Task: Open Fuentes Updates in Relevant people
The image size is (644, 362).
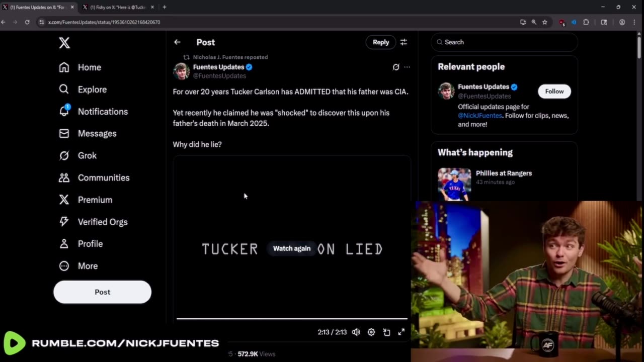Action: coord(484,87)
